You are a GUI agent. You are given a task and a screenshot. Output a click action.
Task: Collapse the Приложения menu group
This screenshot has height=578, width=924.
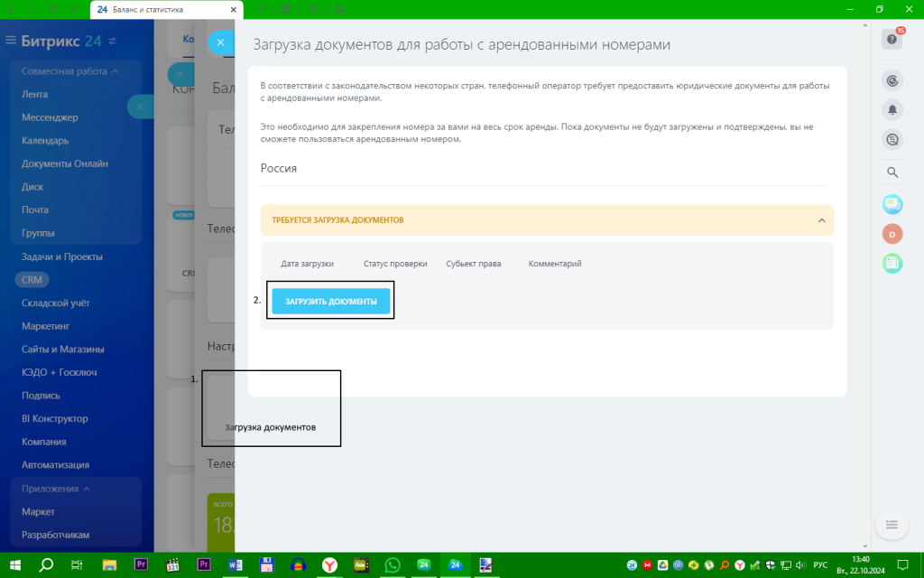[x=87, y=489]
